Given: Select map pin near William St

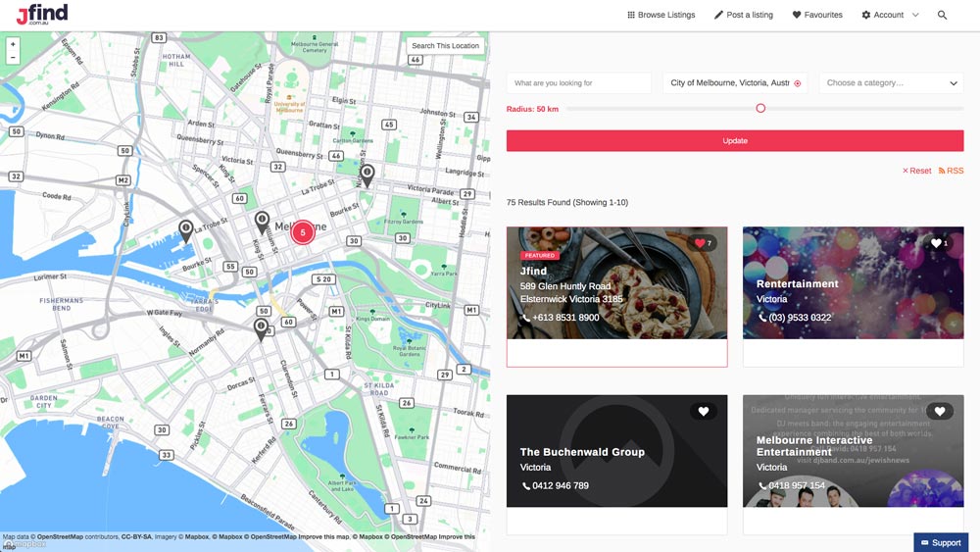Looking at the screenshot, I should (262, 223).
